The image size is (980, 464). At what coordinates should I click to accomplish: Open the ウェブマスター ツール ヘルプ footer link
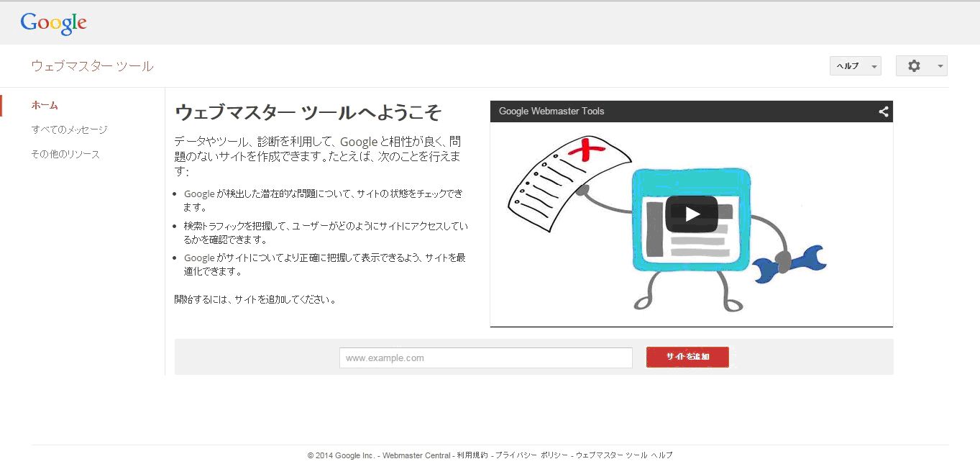click(x=624, y=455)
